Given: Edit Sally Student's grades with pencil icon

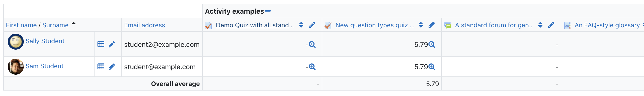Looking at the screenshot, I should click(x=112, y=44).
